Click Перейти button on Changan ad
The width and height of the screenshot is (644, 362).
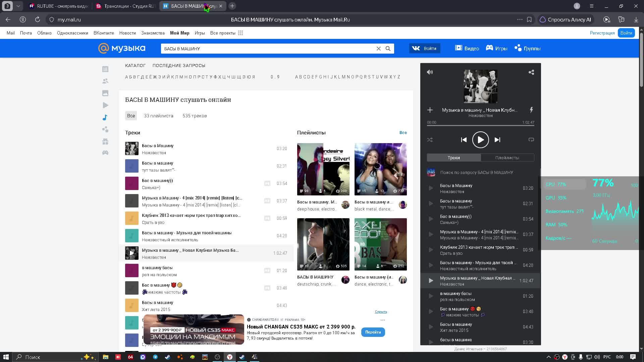[x=373, y=332]
